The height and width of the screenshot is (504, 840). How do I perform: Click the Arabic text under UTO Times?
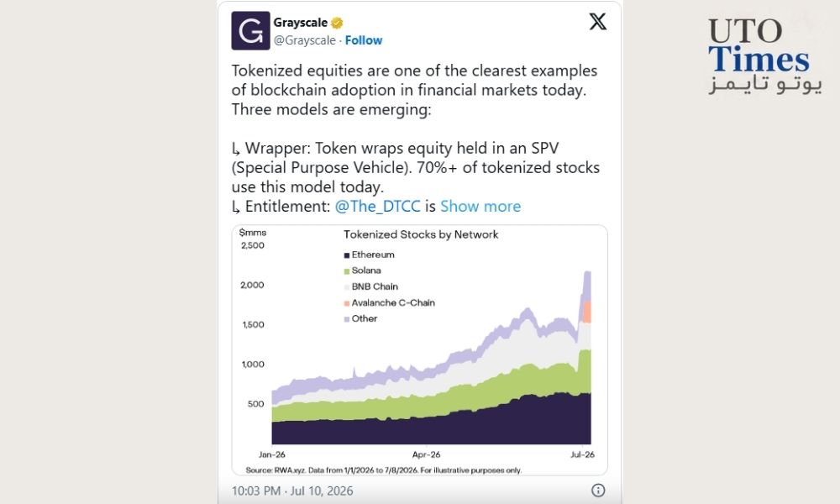point(765,85)
